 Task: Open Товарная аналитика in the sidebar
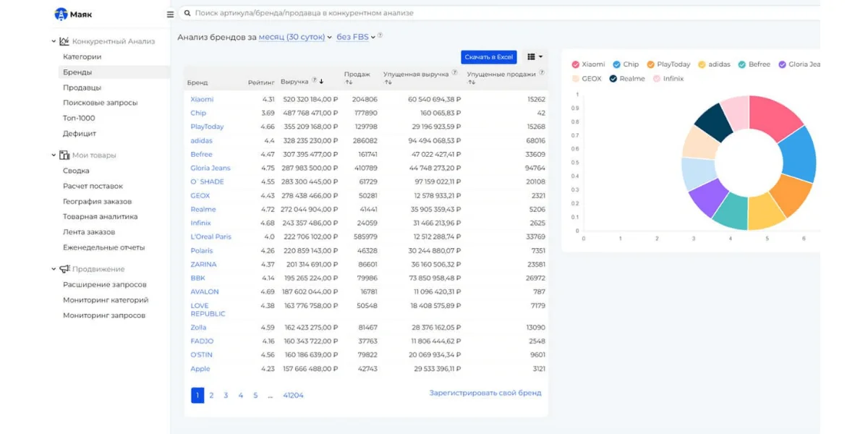[100, 216]
